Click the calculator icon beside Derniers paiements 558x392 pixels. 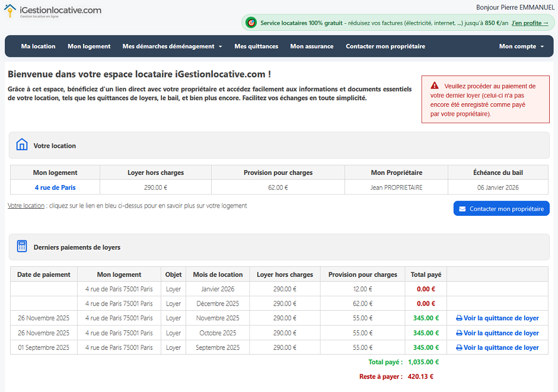pyautogui.click(x=22, y=246)
